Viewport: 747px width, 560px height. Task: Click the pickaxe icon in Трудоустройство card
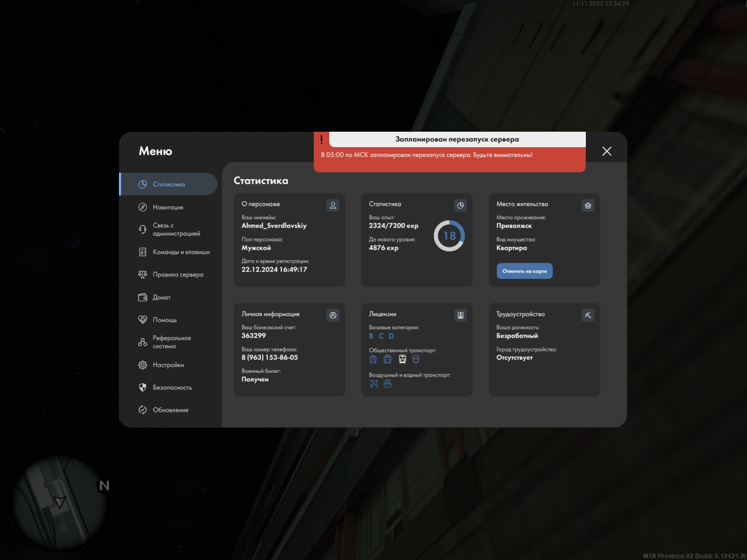click(x=588, y=315)
